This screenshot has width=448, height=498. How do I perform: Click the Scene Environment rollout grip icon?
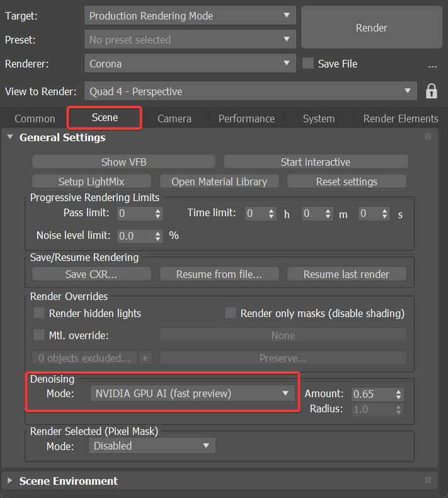428,480
